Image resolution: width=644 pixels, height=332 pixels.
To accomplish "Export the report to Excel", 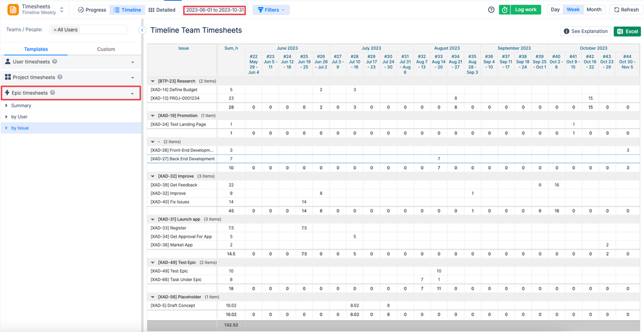I will (x=627, y=31).
